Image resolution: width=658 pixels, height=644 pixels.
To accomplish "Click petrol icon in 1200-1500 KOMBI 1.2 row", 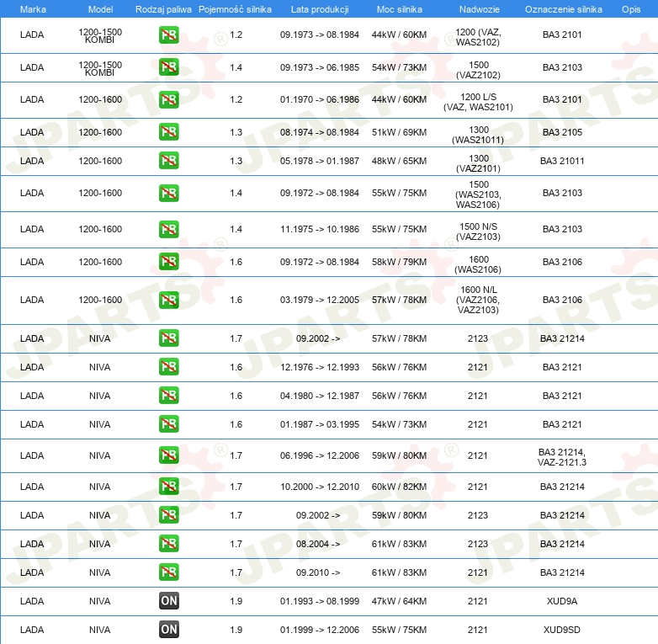I will [x=168, y=35].
